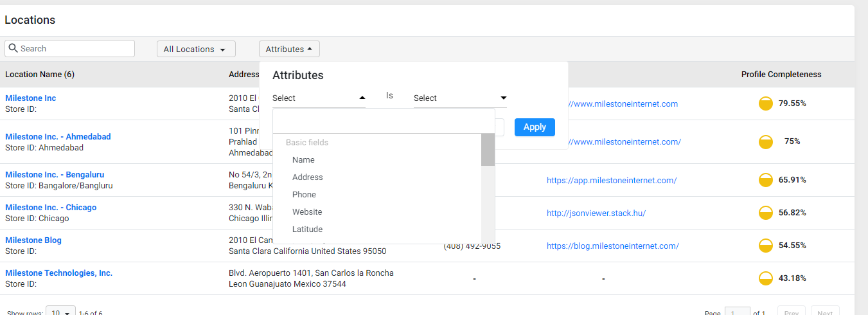Screen dimensions: 868x315
Task: Click the Locations page heading
Action: [30, 20]
